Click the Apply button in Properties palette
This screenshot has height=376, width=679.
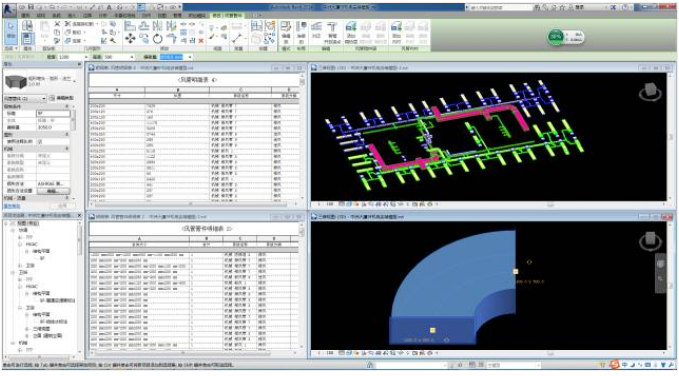[x=63, y=206]
